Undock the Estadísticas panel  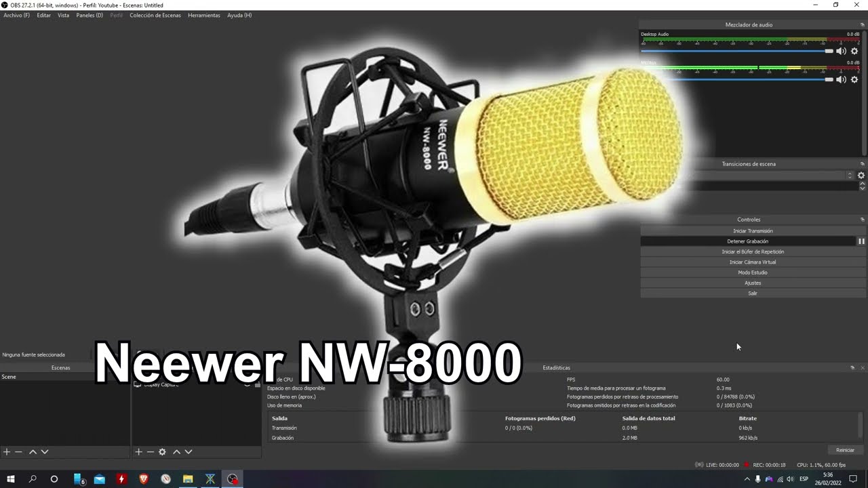[852, 367]
